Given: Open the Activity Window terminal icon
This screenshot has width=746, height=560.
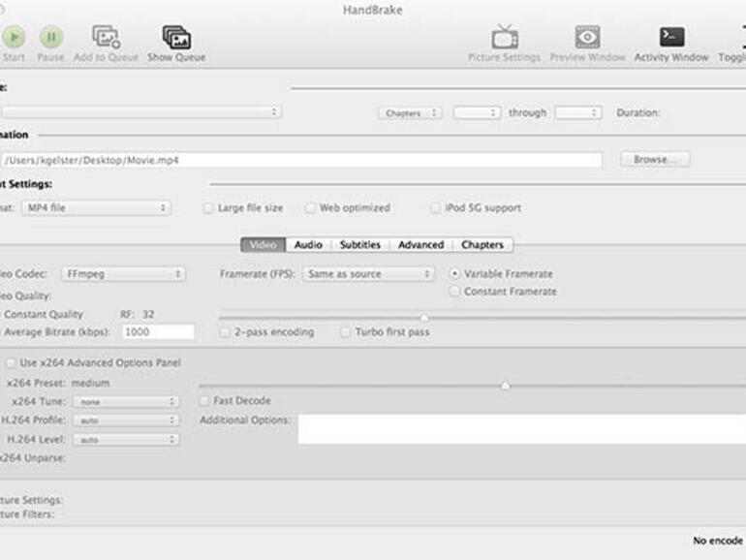Looking at the screenshot, I should pos(671,37).
